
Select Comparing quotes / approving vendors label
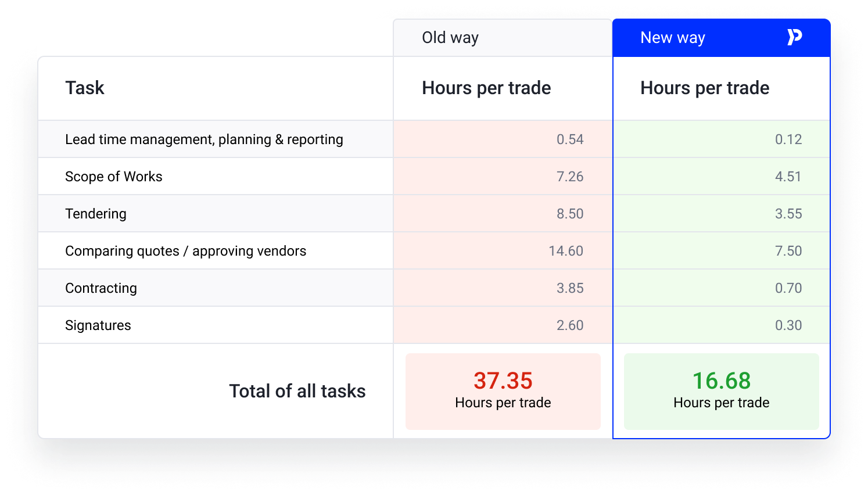(x=186, y=251)
